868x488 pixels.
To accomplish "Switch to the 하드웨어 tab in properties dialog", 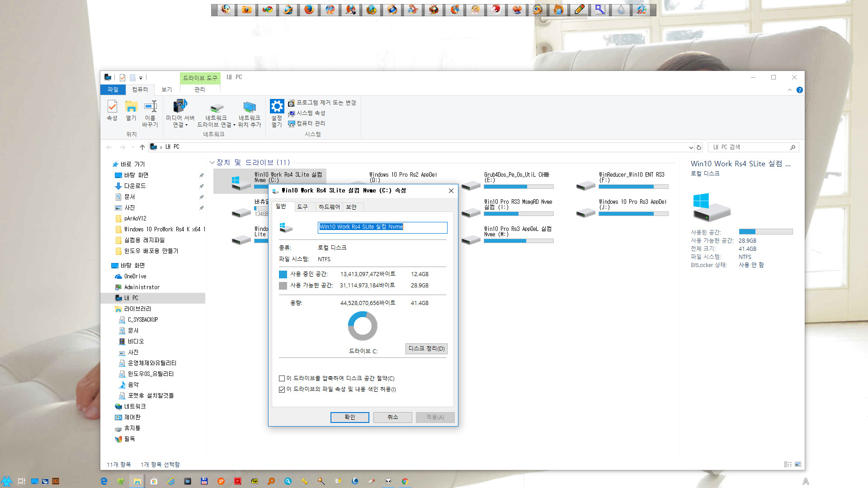I will [329, 207].
